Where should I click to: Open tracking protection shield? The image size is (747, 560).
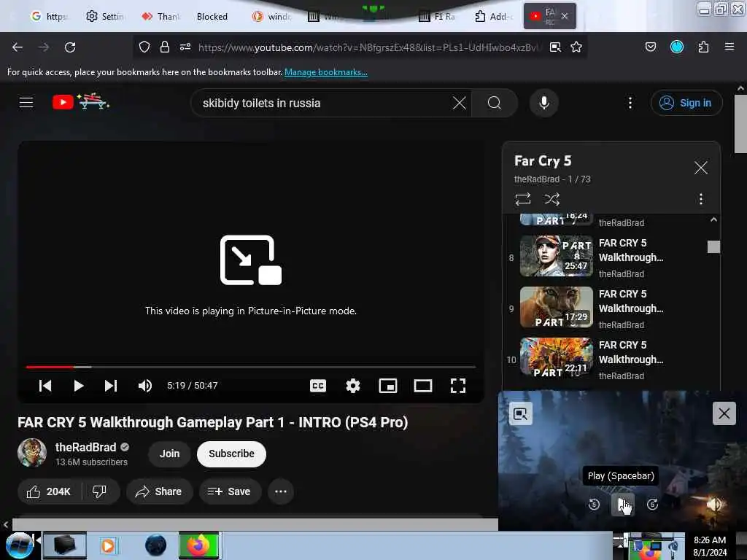(x=144, y=47)
